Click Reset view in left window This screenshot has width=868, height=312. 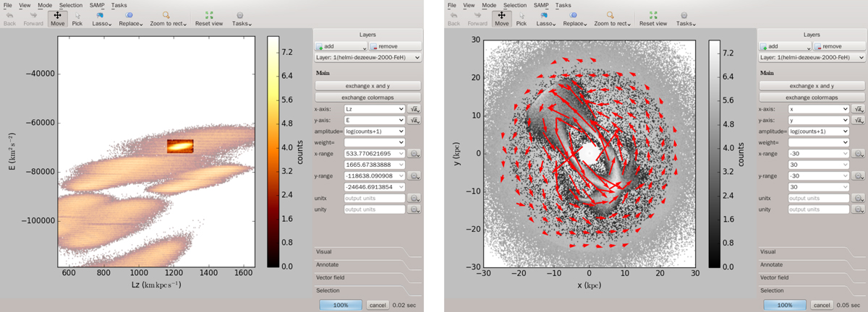209,18
